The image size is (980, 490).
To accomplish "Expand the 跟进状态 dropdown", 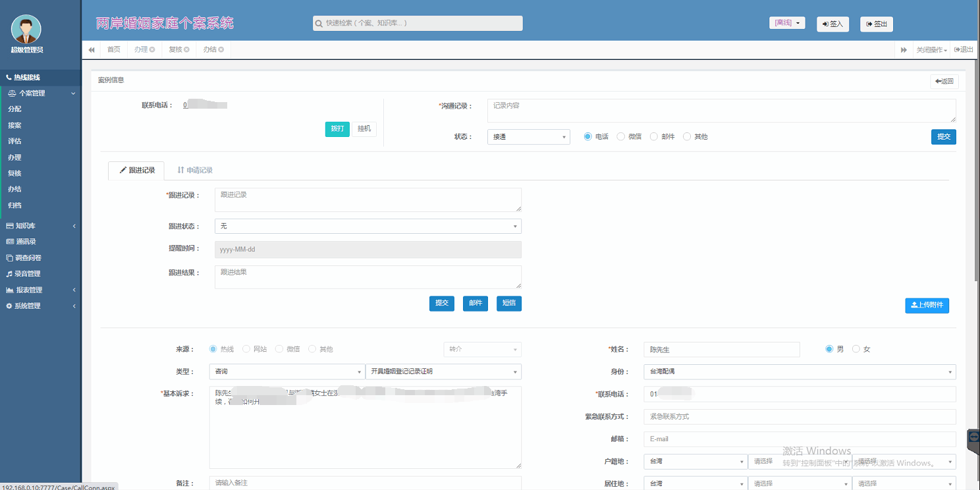I will [367, 227].
